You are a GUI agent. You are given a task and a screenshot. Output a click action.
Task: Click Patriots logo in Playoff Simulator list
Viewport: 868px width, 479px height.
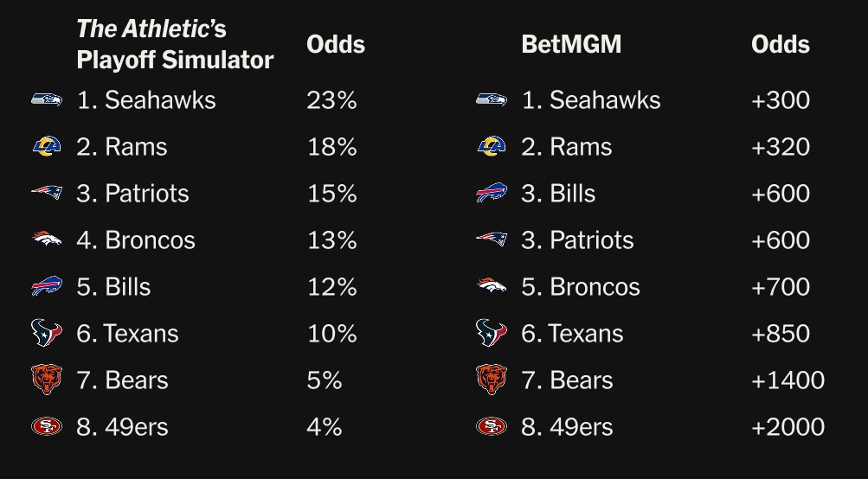[47, 193]
